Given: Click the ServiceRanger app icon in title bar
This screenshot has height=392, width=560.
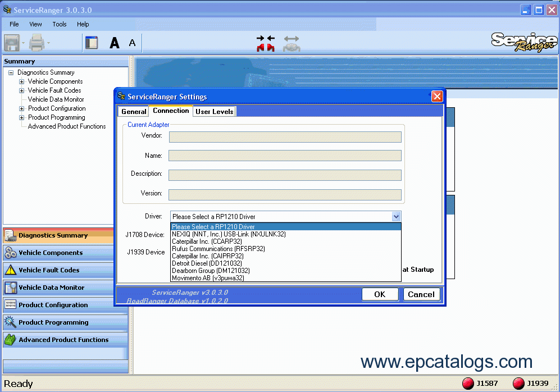Looking at the screenshot, I should pyautogui.click(x=7, y=10).
